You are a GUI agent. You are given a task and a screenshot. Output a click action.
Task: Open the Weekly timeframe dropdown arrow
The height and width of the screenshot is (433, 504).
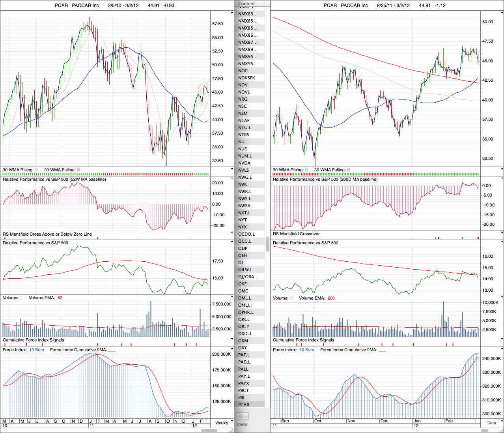[x=232, y=422]
